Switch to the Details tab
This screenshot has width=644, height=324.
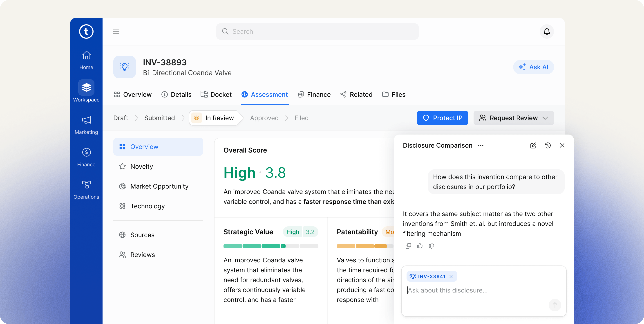pos(176,94)
